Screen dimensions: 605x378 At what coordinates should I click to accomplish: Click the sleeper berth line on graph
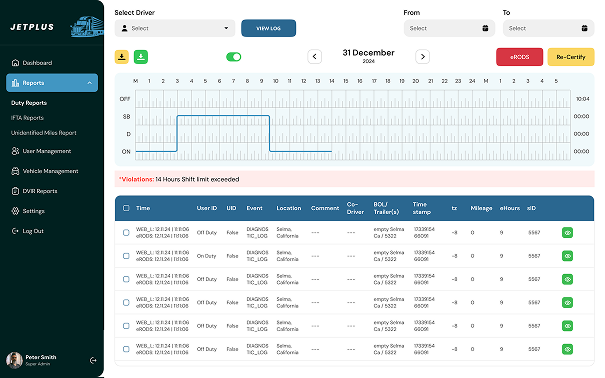point(223,116)
